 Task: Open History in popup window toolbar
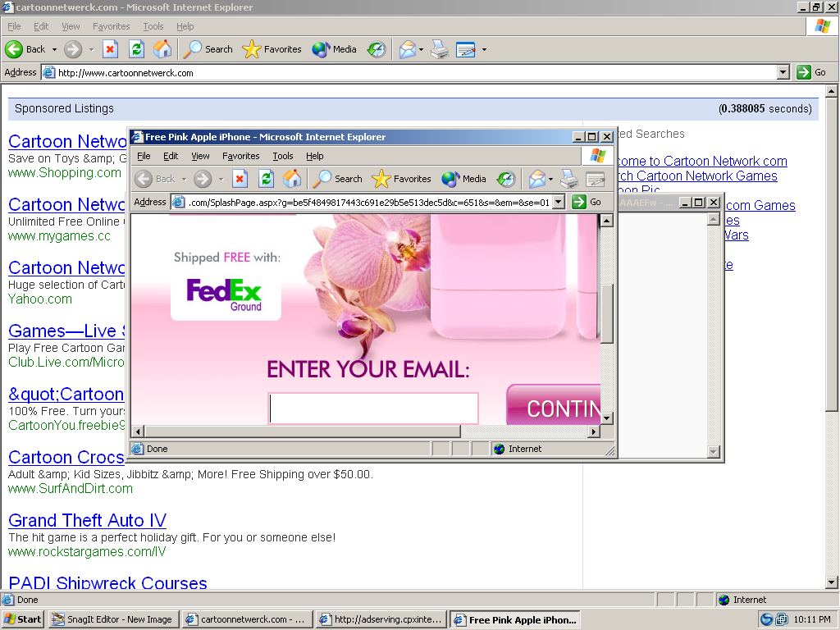pyautogui.click(x=506, y=179)
